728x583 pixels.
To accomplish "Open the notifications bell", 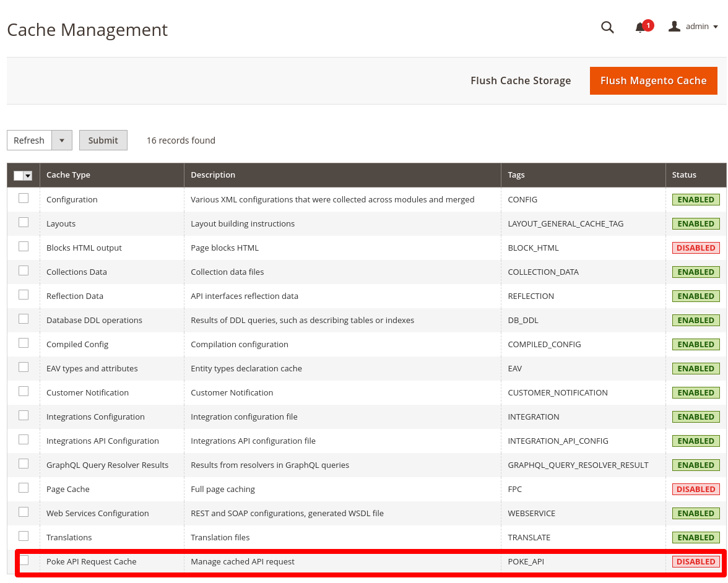I will click(x=641, y=27).
